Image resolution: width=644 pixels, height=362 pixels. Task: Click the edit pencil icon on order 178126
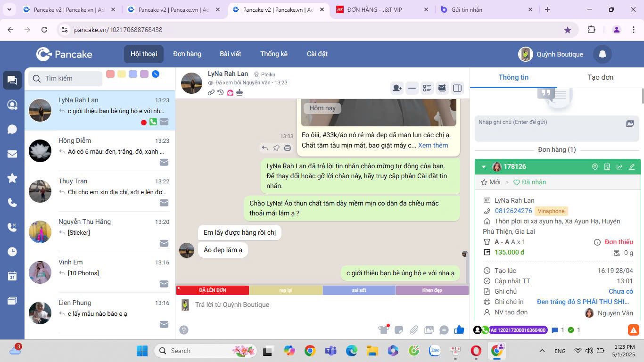tap(632, 167)
